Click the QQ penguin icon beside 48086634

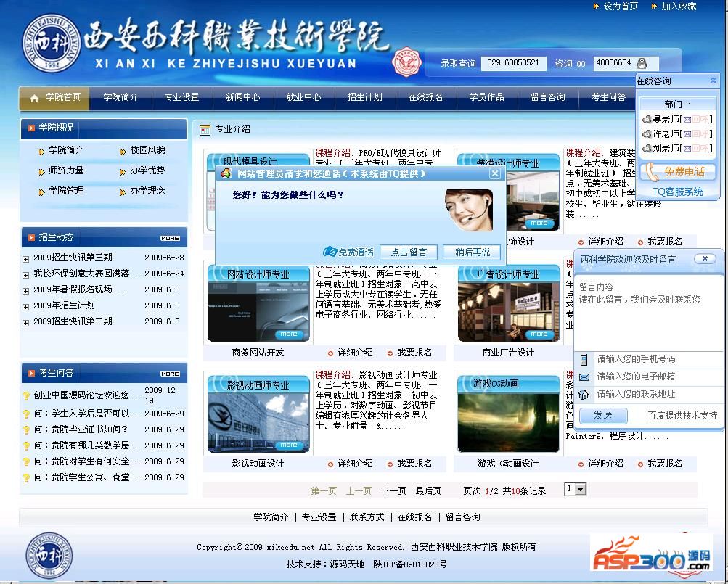click(642, 63)
